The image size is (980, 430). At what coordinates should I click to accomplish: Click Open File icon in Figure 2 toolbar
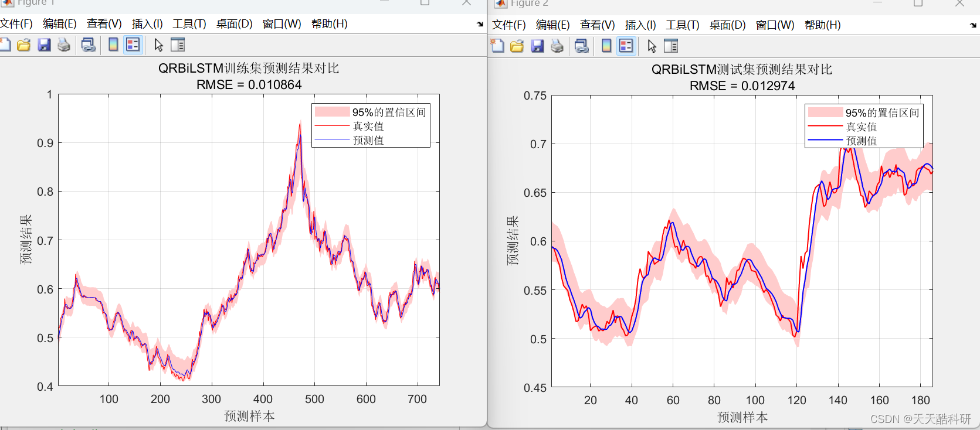(x=517, y=46)
